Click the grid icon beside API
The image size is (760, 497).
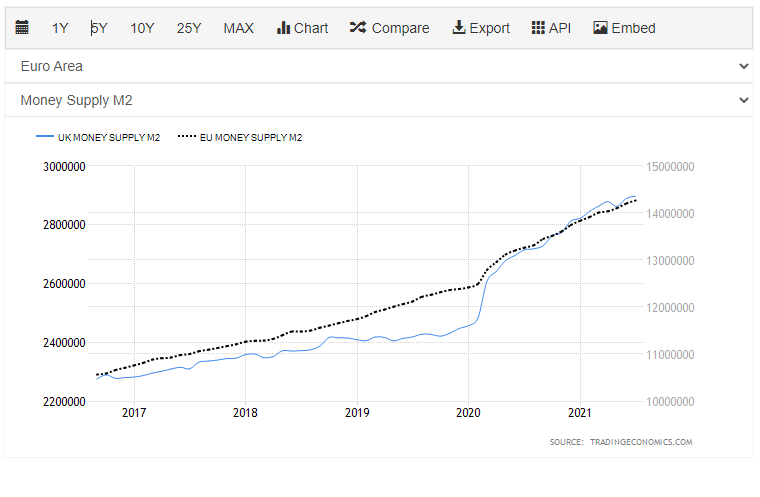(538, 28)
